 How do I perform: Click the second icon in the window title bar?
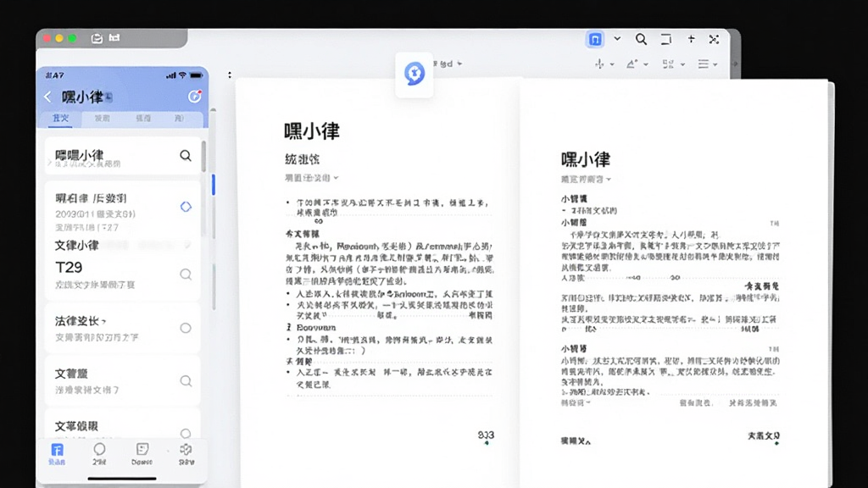[114, 37]
